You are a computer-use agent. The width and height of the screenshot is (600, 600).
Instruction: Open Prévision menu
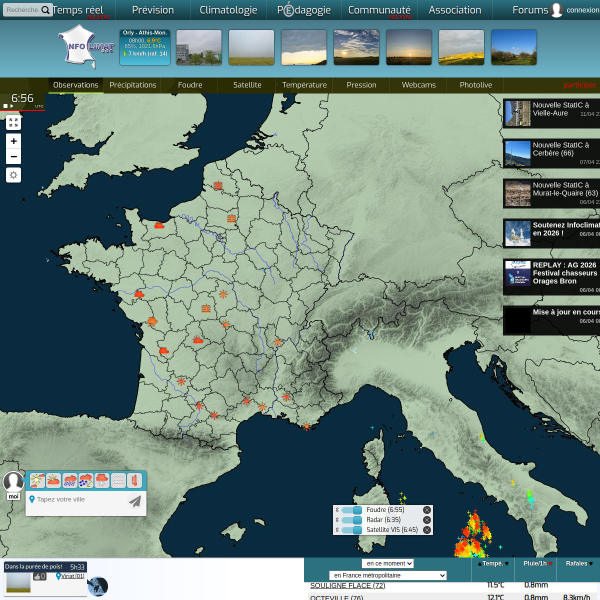(x=153, y=10)
